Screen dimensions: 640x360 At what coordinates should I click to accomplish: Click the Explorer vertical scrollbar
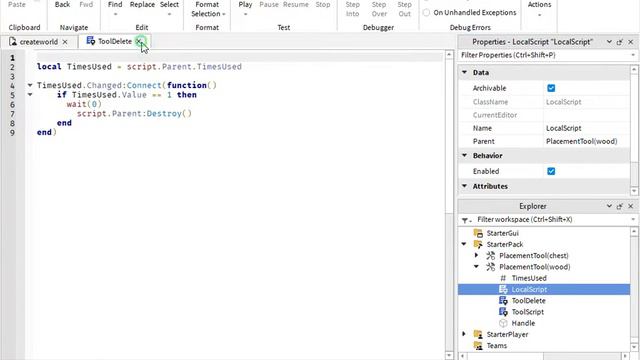[634, 289]
